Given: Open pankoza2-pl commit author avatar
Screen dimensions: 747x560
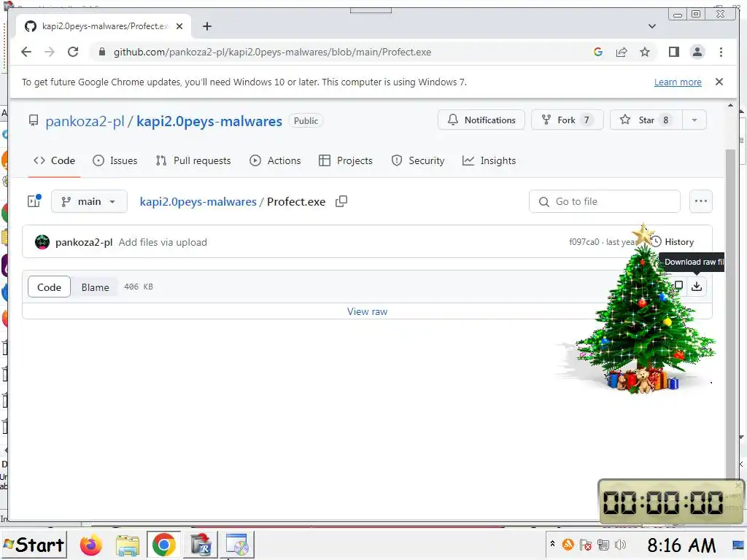Looking at the screenshot, I should coord(42,242).
